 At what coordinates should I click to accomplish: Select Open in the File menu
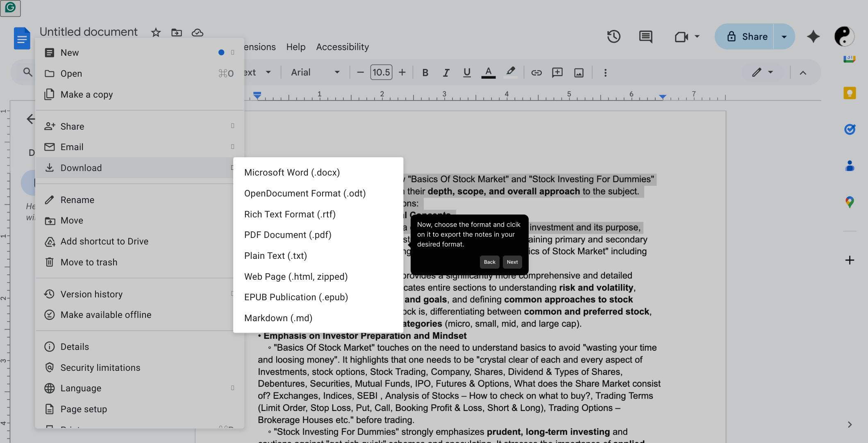(139, 73)
